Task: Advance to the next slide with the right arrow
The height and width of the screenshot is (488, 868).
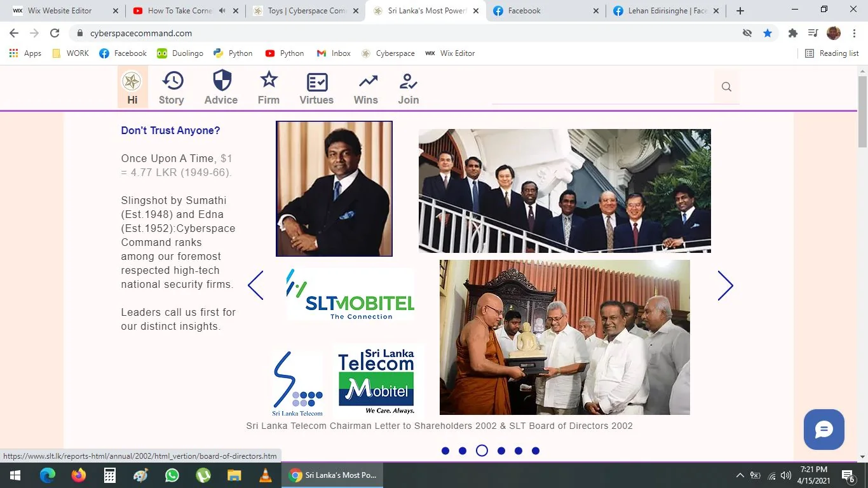Action: click(726, 285)
